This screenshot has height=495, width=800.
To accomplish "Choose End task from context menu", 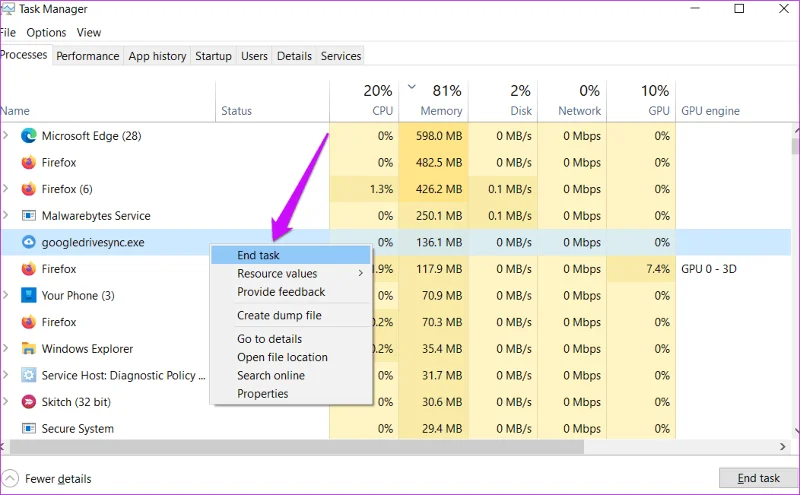I will 291,255.
